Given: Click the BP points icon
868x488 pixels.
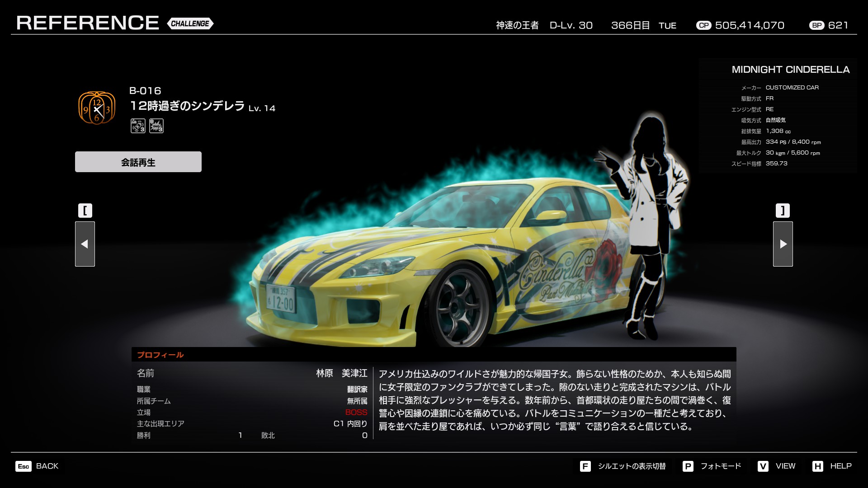Looking at the screenshot, I should (816, 25).
